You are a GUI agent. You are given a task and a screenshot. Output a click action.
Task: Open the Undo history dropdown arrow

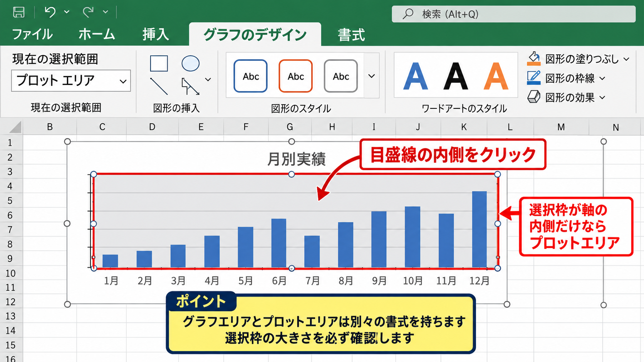coord(67,12)
